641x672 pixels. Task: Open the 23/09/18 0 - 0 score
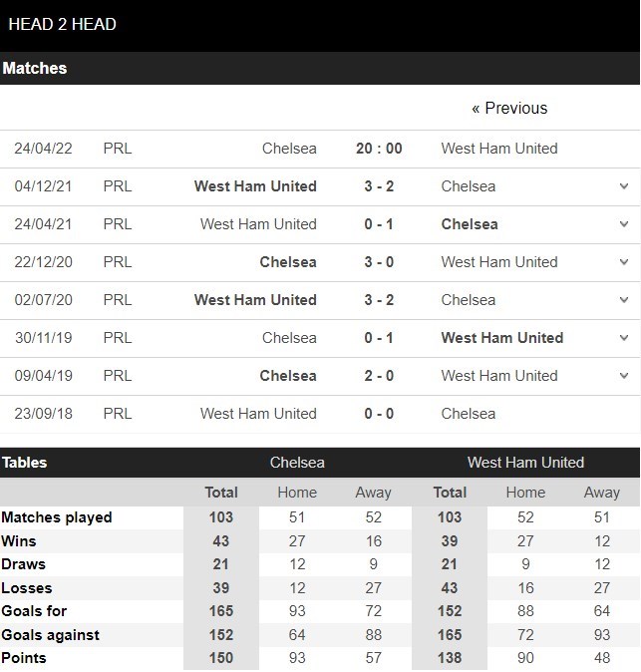tap(379, 414)
